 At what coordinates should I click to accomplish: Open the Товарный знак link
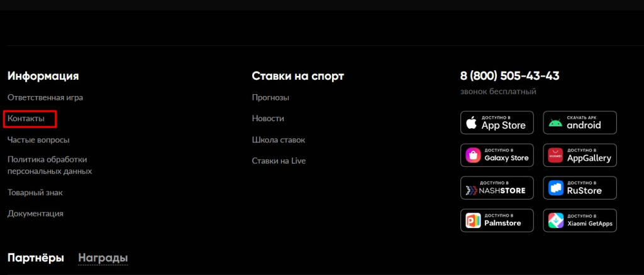pyautogui.click(x=35, y=193)
